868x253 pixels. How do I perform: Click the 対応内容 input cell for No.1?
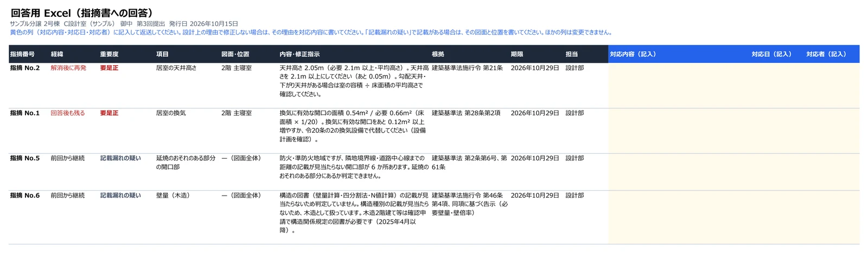(679, 131)
